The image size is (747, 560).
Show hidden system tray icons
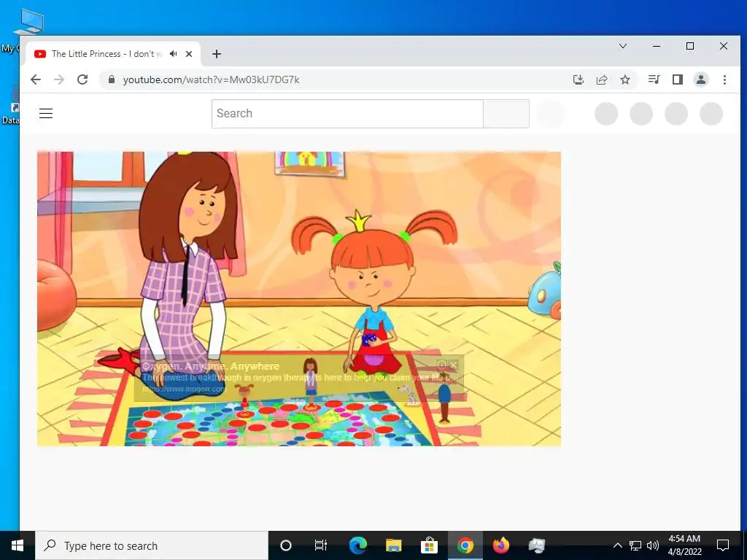click(x=617, y=545)
